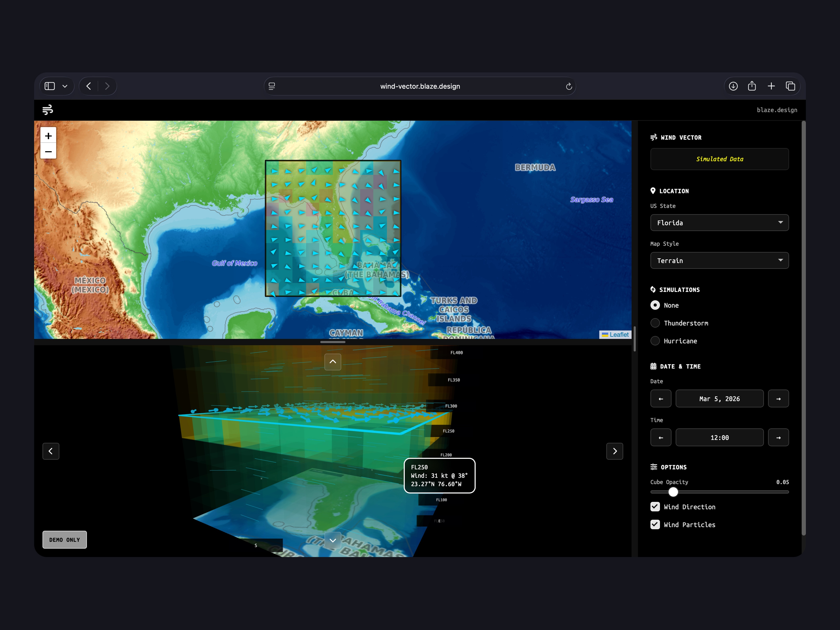Open the US State dropdown showing Florida
Viewport: 840px width, 630px height.
pos(719,223)
